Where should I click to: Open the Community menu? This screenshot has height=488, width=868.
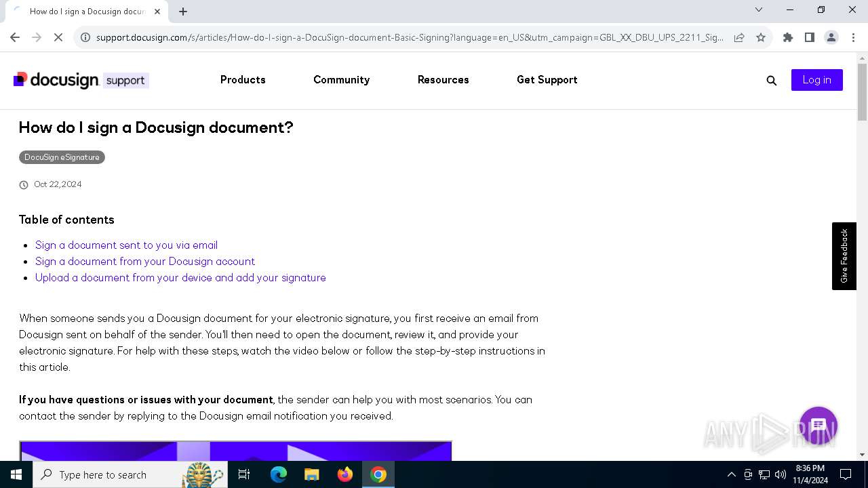[341, 80]
